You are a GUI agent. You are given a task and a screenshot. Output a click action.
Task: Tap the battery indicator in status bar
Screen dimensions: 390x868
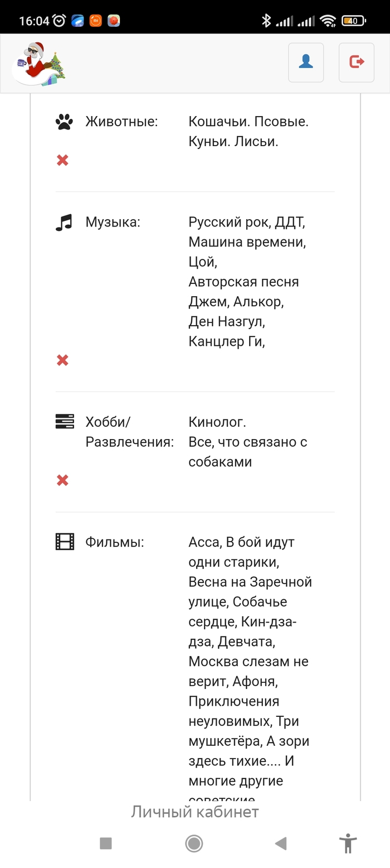click(x=354, y=21)
